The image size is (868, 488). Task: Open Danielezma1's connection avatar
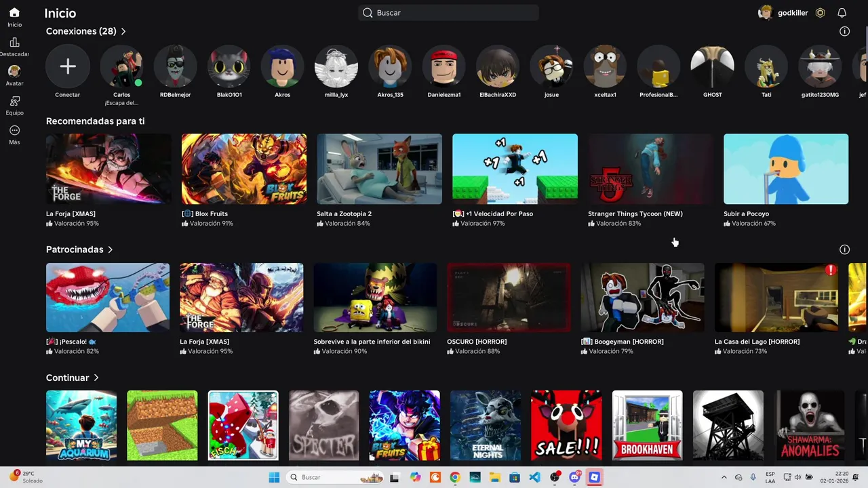point(444,66)
